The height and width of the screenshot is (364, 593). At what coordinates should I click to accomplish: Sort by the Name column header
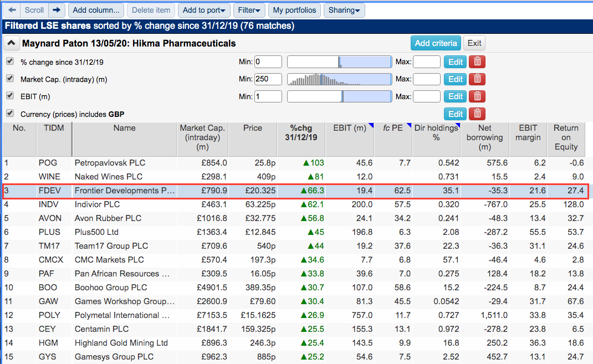tap(125, 139)
